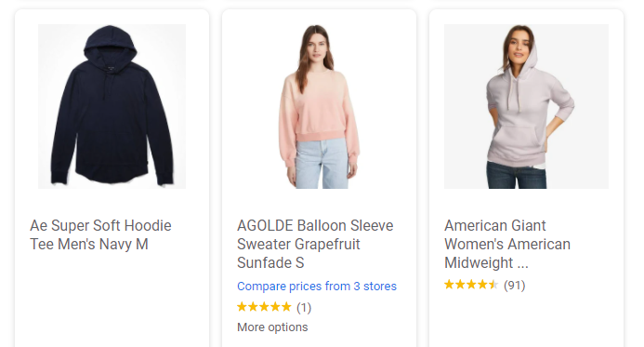Click the second star of the American Giant rating
644x347 pixels.
pyautogui.click(x=460, y=285)
